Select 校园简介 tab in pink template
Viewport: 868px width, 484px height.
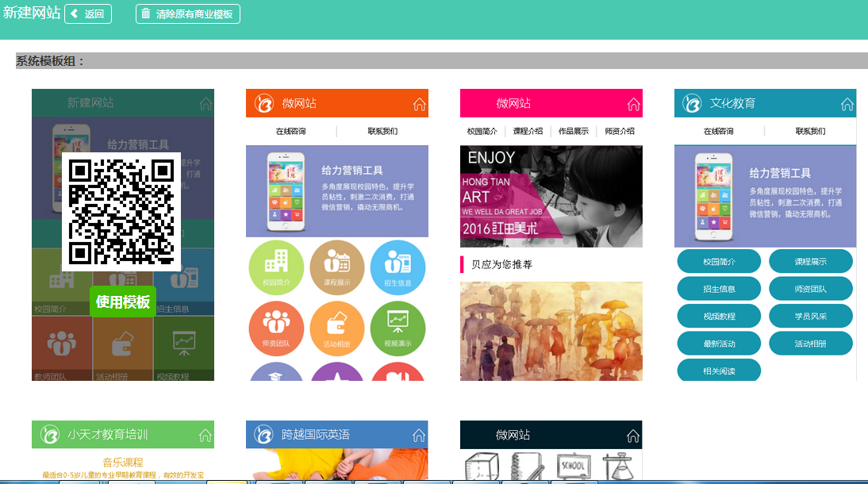click(482, 131)
